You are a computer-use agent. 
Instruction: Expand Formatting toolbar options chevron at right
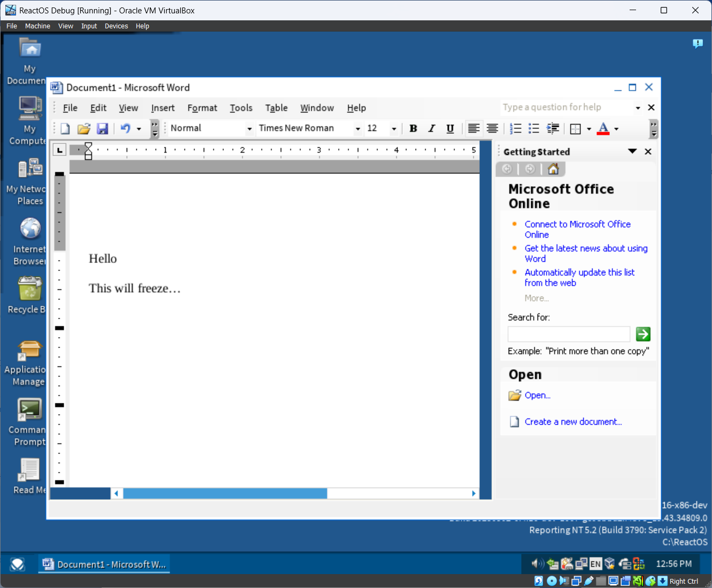pos(654,128)
